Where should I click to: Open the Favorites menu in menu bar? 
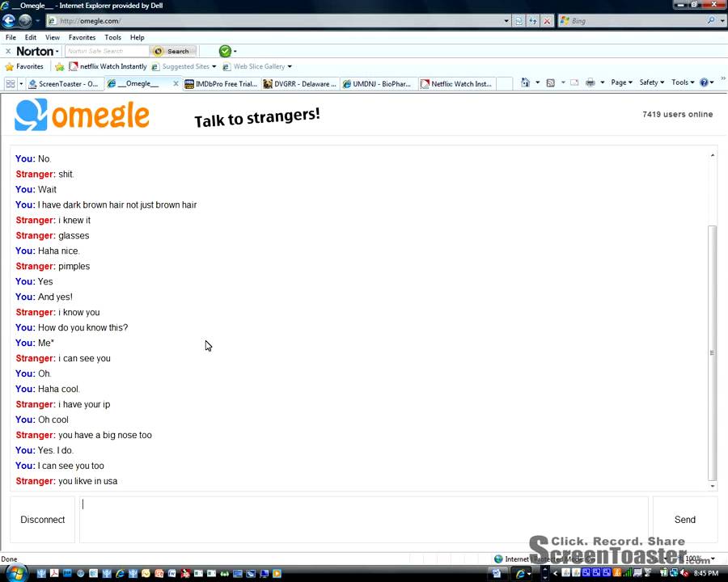coord(83,37)
